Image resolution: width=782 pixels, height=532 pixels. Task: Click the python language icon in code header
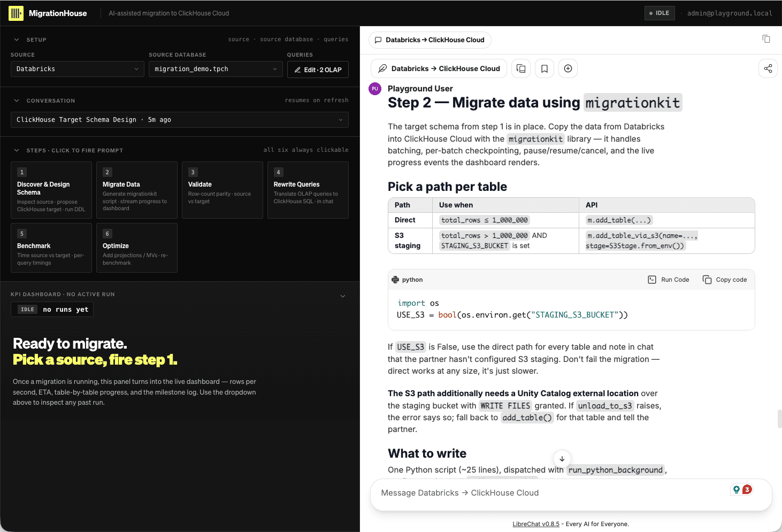[x=395, y=280]
